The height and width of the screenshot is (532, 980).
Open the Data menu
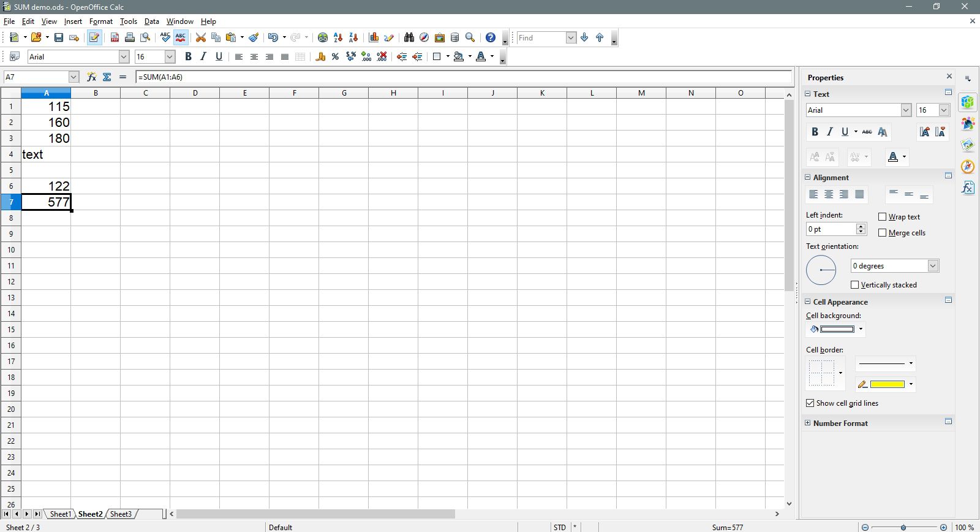pos(151,21)
